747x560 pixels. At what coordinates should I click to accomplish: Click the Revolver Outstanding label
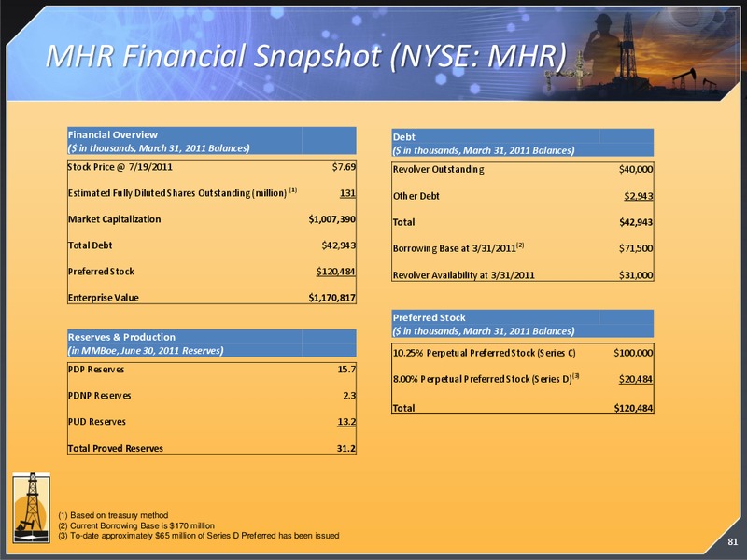[438, 169]
